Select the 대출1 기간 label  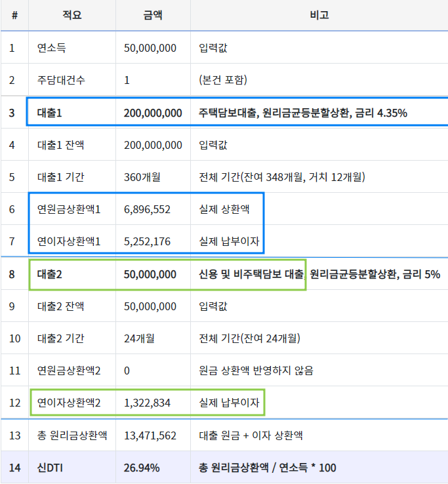(x=60, y=177)
